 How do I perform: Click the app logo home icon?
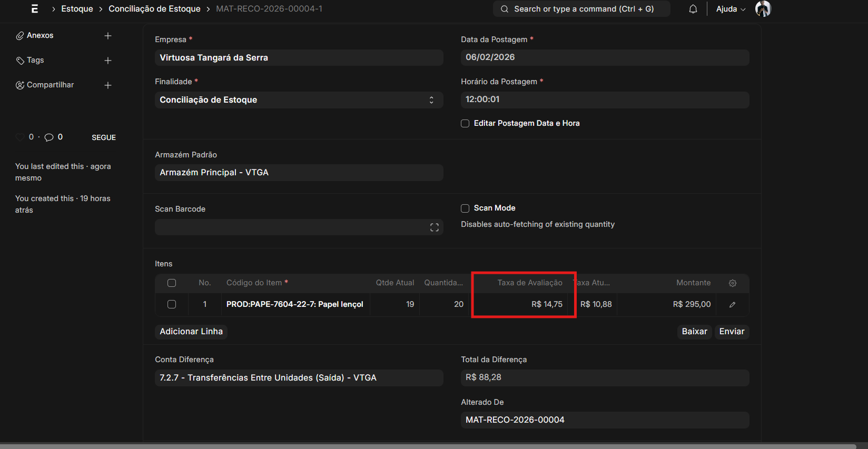tap(35, 9)
